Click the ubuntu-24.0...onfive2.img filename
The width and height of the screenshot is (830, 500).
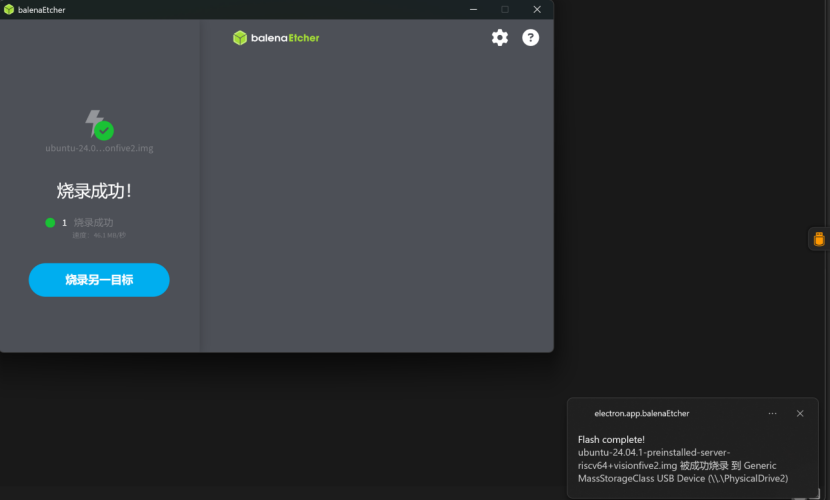tap(99, 148)
